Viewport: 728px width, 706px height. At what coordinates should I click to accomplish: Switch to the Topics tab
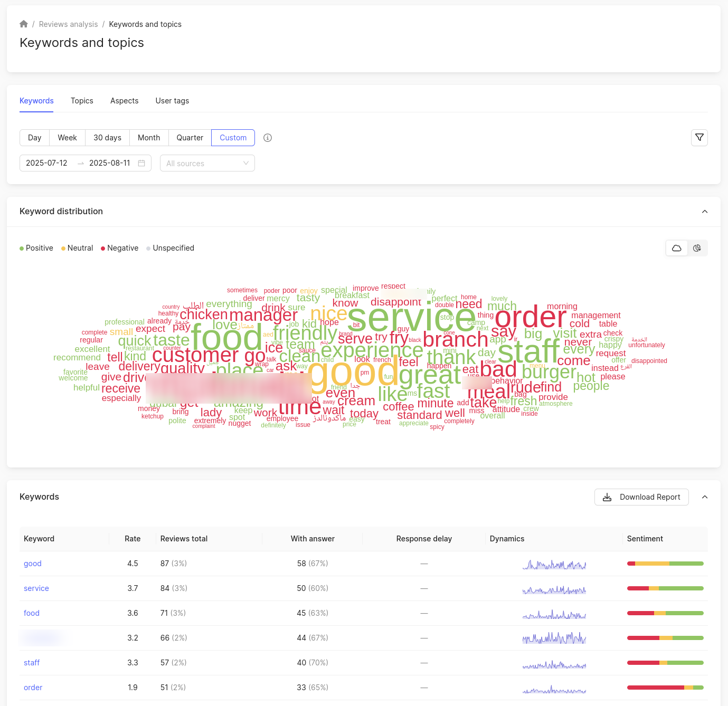pos(82,101)
